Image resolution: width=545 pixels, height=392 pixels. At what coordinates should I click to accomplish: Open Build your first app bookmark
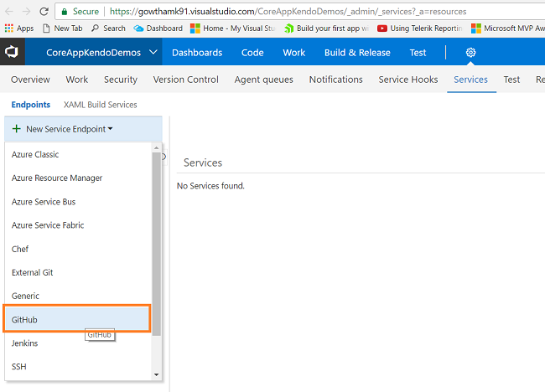click(326, 28)
